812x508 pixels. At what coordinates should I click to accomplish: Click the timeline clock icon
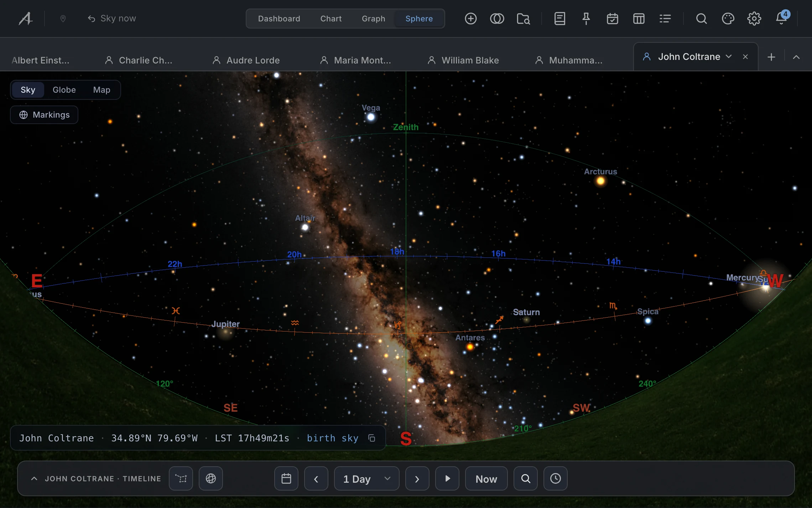tap(555, 478)
